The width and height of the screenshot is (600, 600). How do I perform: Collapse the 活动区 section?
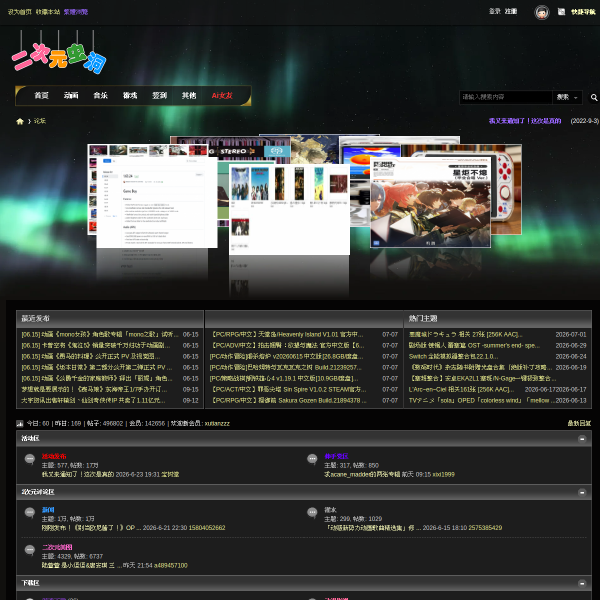point(582,439)
